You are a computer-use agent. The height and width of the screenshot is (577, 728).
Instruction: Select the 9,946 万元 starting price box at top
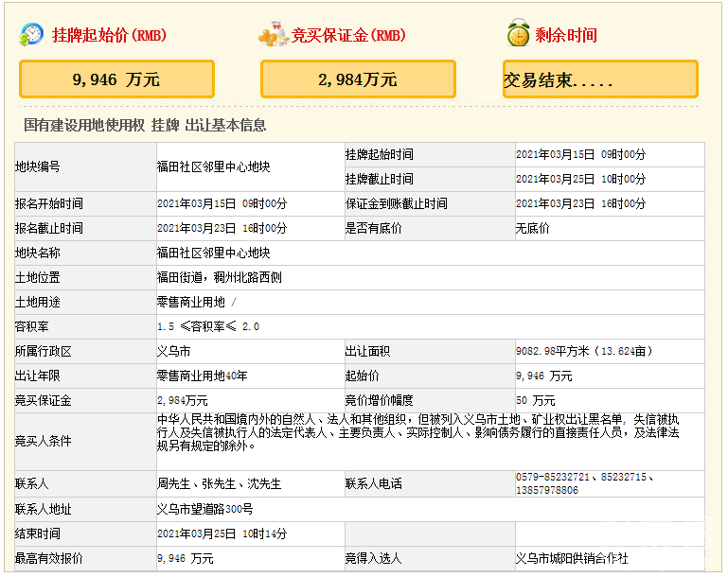pyautogui.click(x=116, y=79)
